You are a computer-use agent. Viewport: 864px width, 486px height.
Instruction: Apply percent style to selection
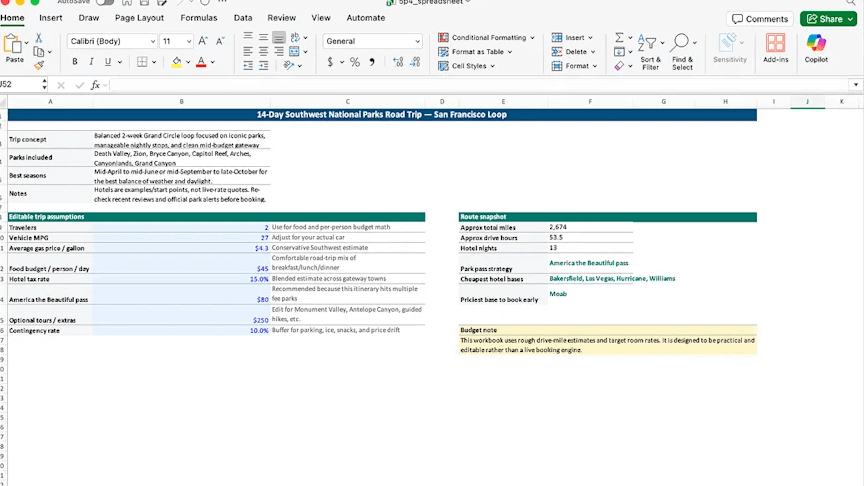[354, 62]
